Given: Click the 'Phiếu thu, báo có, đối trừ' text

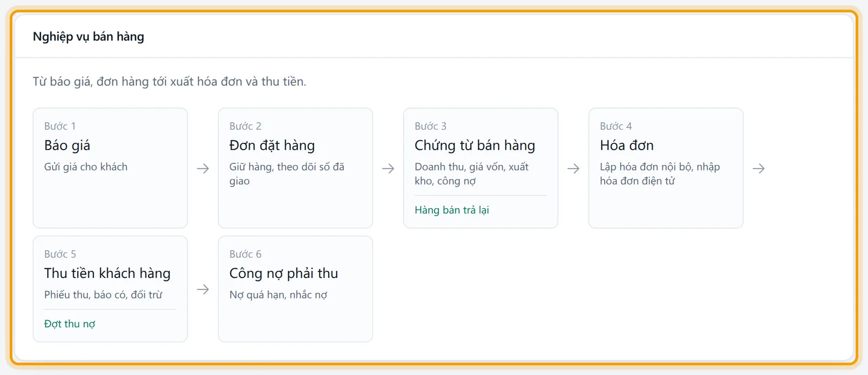Looking at the screenshot, I should [103, 295].
